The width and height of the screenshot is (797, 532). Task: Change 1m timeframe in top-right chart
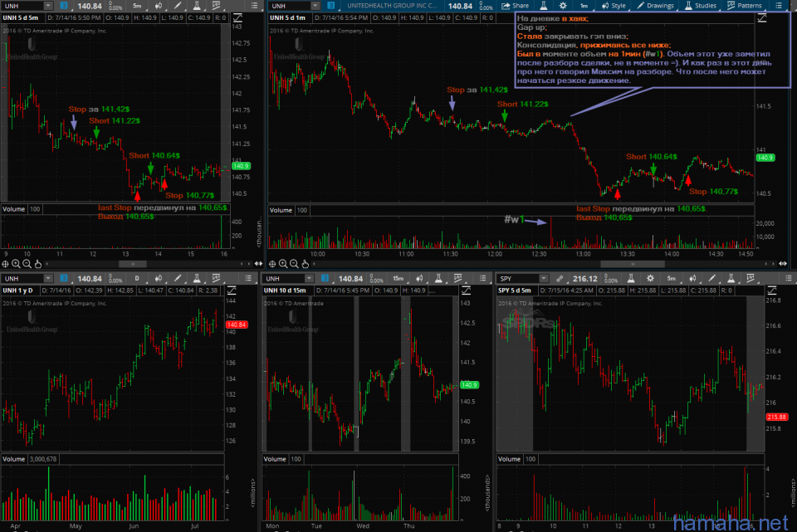(584, 6)
